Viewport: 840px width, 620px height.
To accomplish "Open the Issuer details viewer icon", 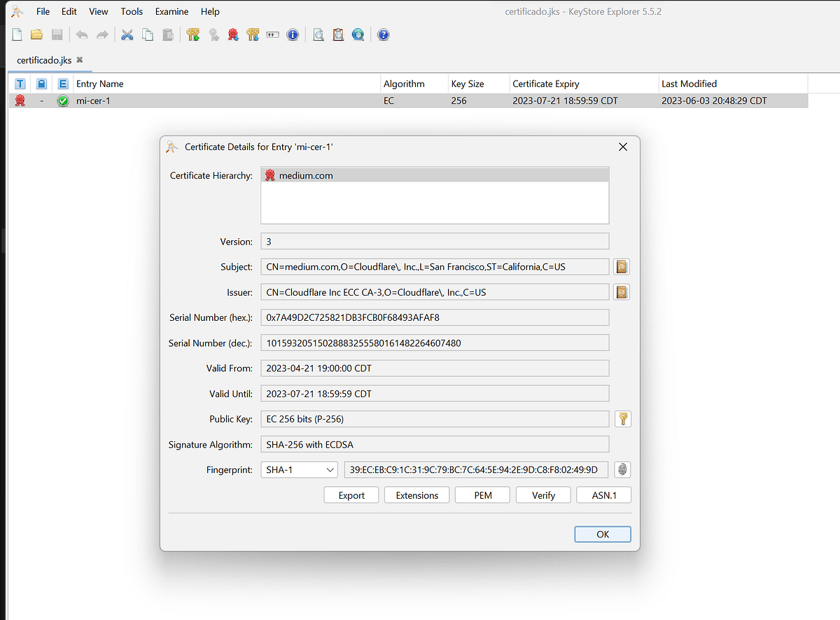I will (622, 291).
